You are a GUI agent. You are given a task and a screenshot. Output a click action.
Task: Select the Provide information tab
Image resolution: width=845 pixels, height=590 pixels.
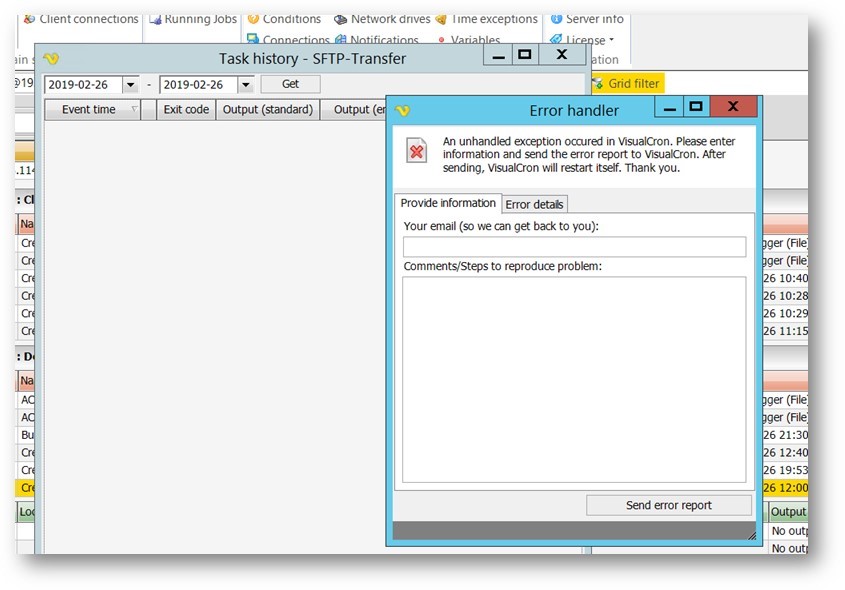point(448,204)
